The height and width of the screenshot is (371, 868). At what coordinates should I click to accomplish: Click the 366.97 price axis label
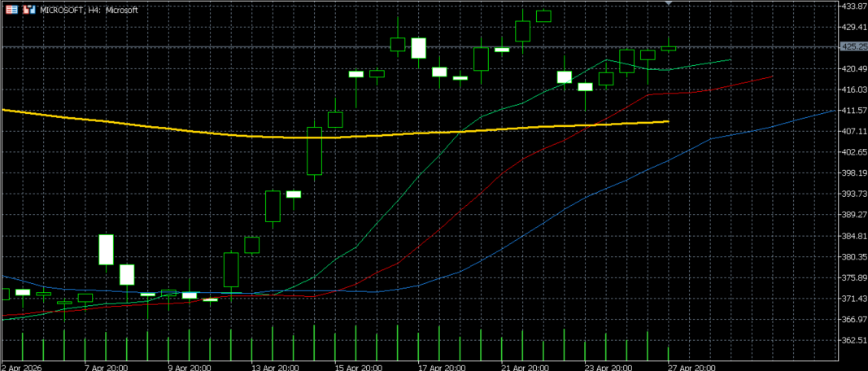[853, 319]
